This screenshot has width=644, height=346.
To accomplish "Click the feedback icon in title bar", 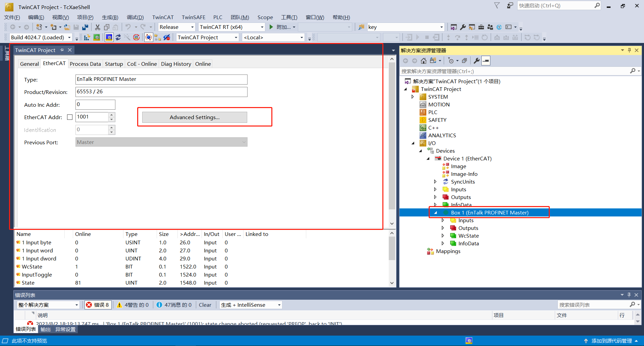I will coord(510,6).
